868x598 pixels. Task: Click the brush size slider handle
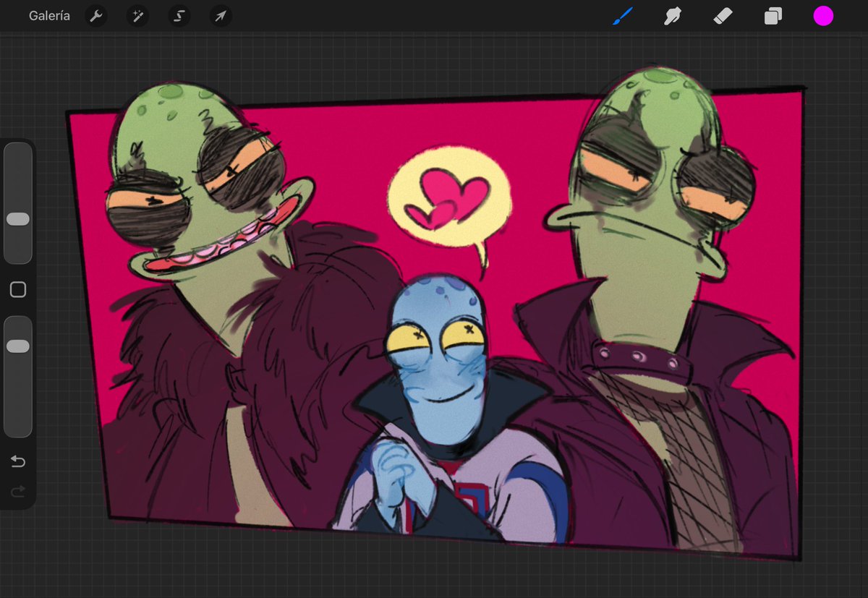(18, 219)
